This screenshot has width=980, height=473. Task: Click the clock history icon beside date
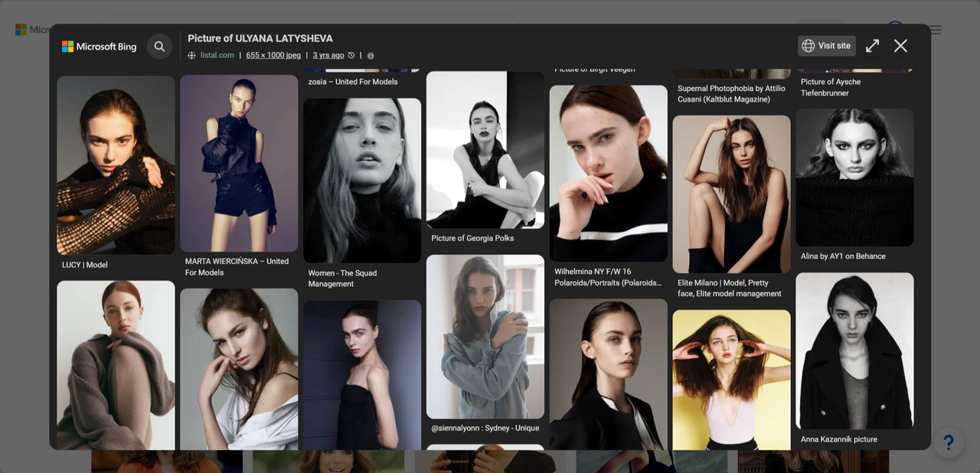coord(351,55)
